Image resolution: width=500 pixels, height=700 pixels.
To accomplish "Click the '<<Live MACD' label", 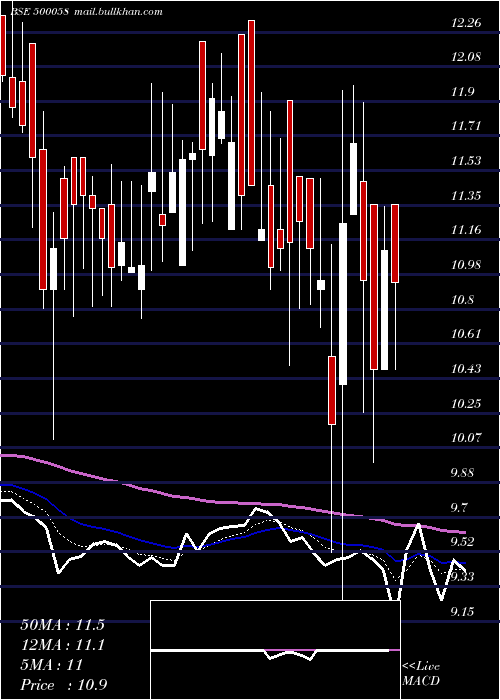I will 421,674.
